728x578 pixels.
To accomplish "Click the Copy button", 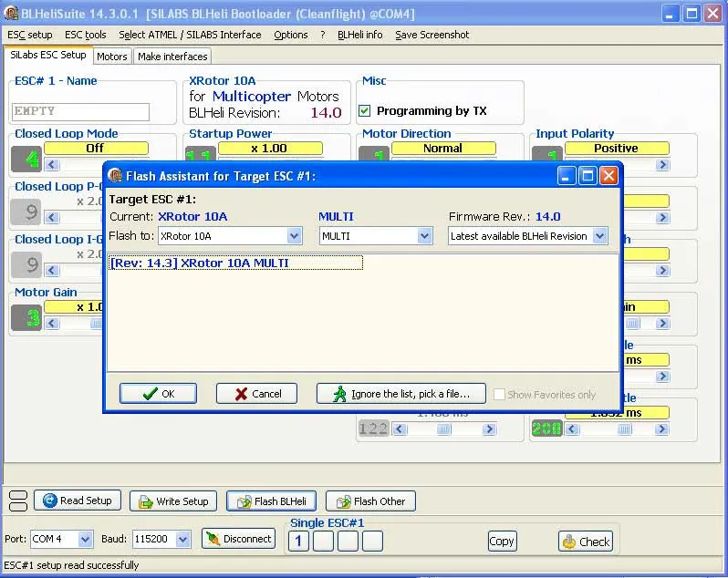I will point(502,541).
